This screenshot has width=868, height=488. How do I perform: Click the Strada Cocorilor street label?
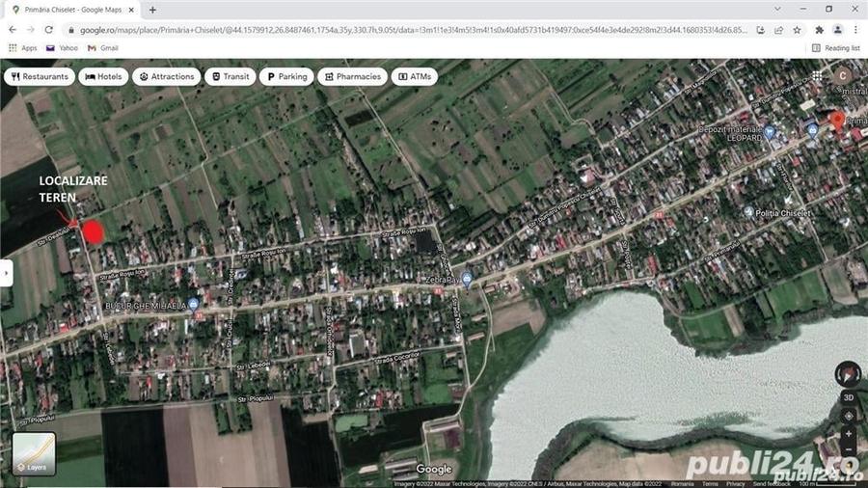point(397,358)
